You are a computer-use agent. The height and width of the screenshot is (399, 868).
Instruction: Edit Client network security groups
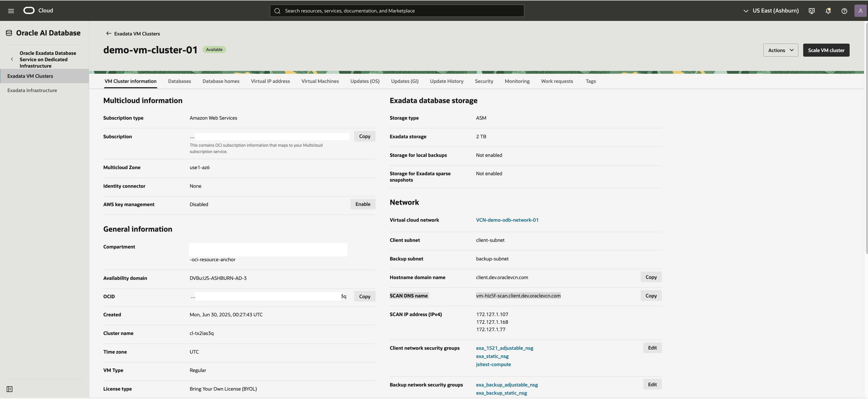[652, 348]
